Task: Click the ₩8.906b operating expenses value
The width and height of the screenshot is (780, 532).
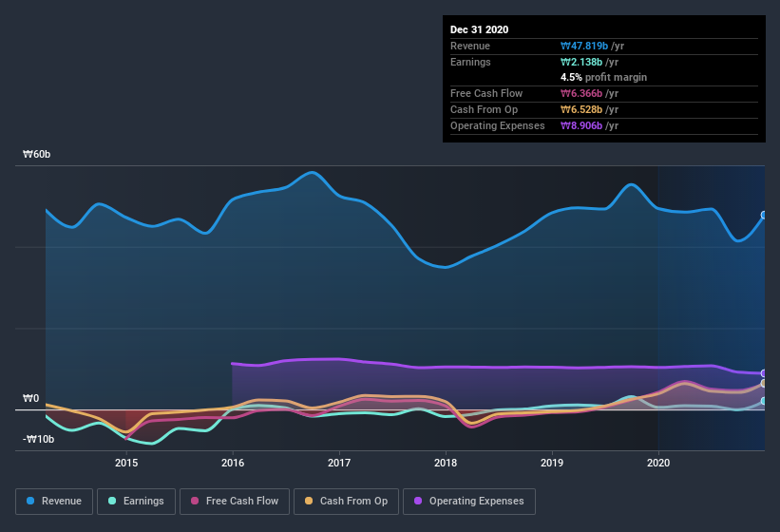Action: pyautogui.click(x=581, y=125)
